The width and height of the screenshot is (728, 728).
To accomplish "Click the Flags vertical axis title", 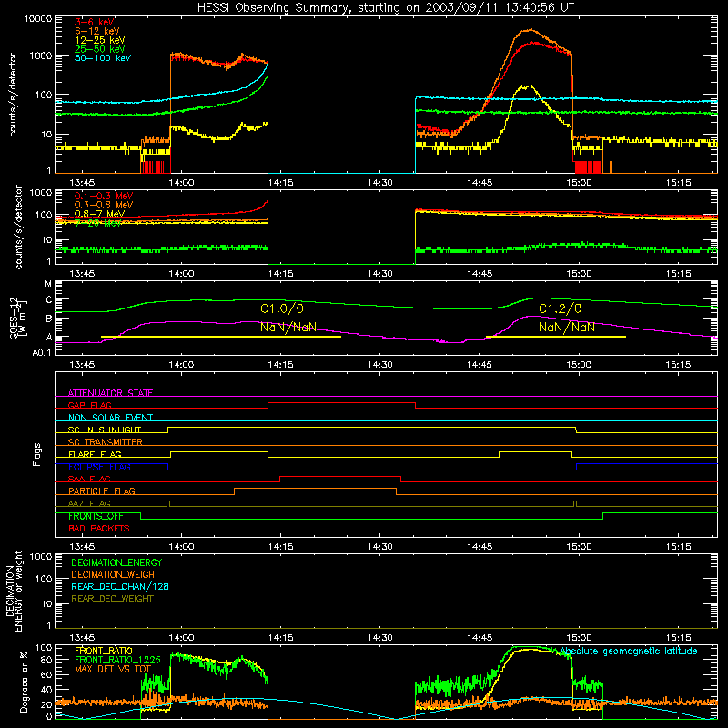I will click(x=37, y=454).
